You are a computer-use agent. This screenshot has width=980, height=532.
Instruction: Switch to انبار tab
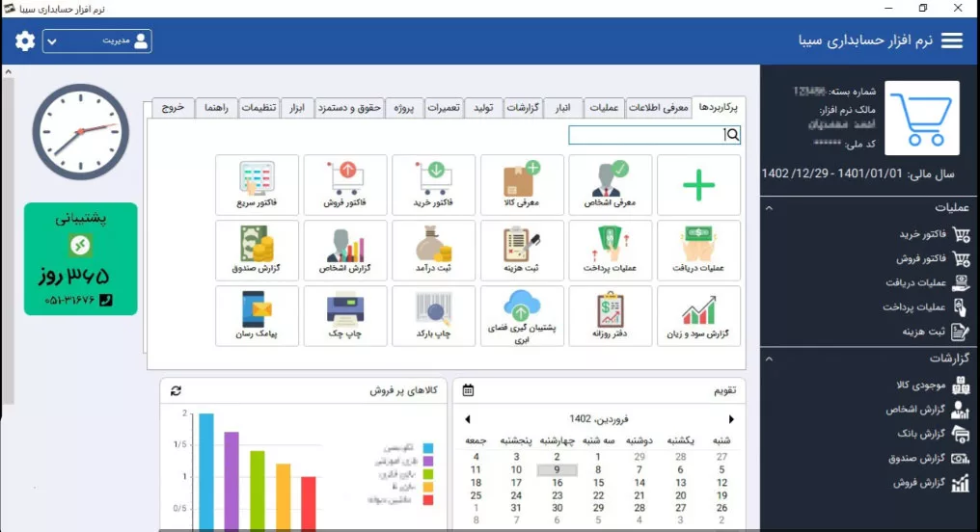point(563,108)
